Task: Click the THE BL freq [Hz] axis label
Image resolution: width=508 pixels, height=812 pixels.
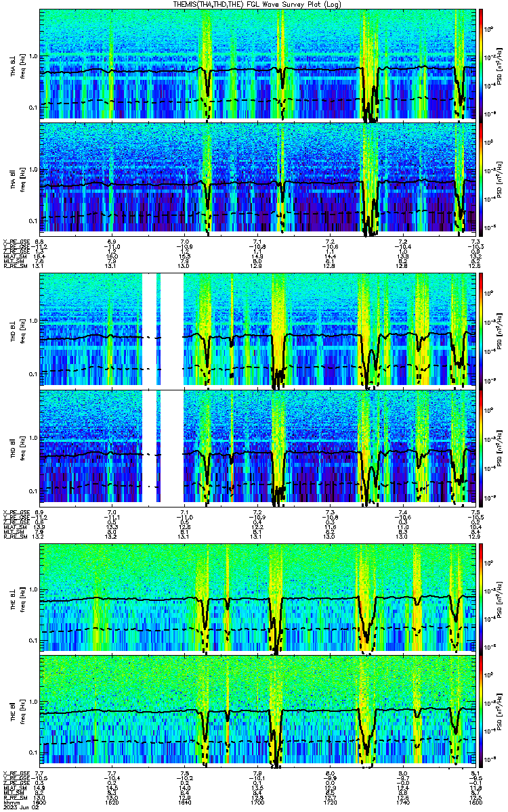Action: coord(17,599)
